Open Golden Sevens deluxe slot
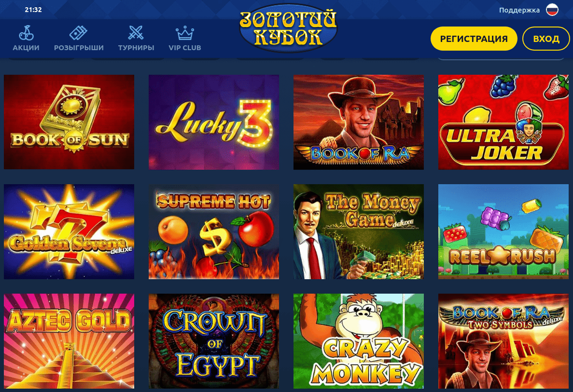The width and height of the screenshot is (573, 392). tap(69, 231)
